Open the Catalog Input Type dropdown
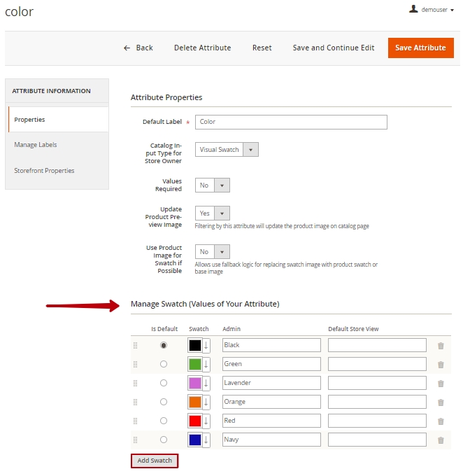The image size is (463, 476). (x=227, y=149)
